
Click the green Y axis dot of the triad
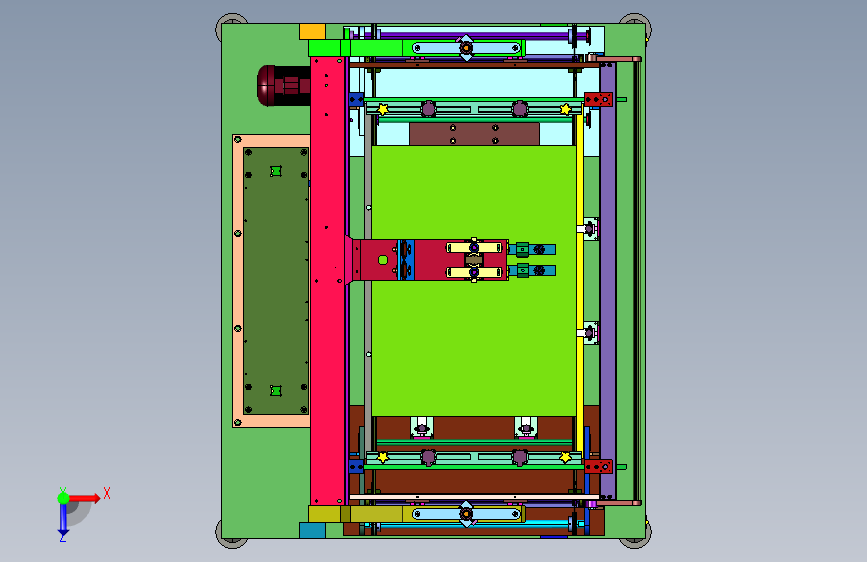click(x=64, y=498)
